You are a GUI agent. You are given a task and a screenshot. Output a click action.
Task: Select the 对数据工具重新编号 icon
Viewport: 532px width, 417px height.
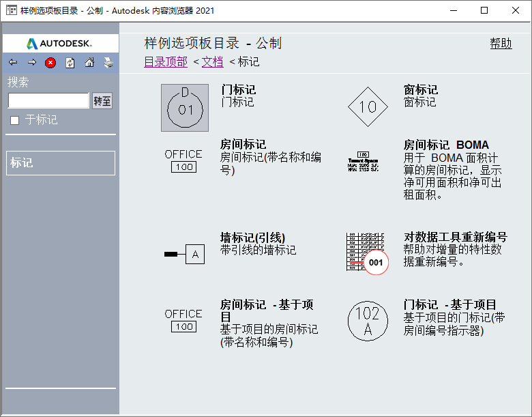click(367, 253)
